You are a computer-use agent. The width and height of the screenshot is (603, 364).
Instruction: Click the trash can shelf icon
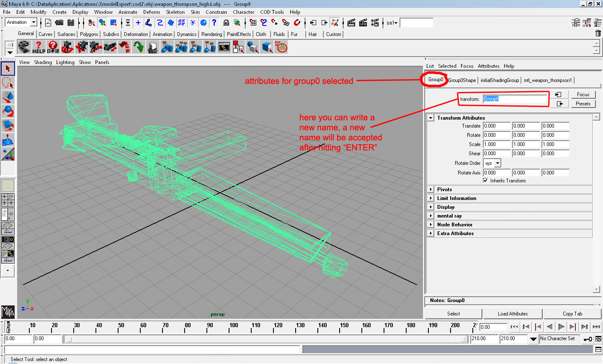pyautogui.click(x=152, y=47)
